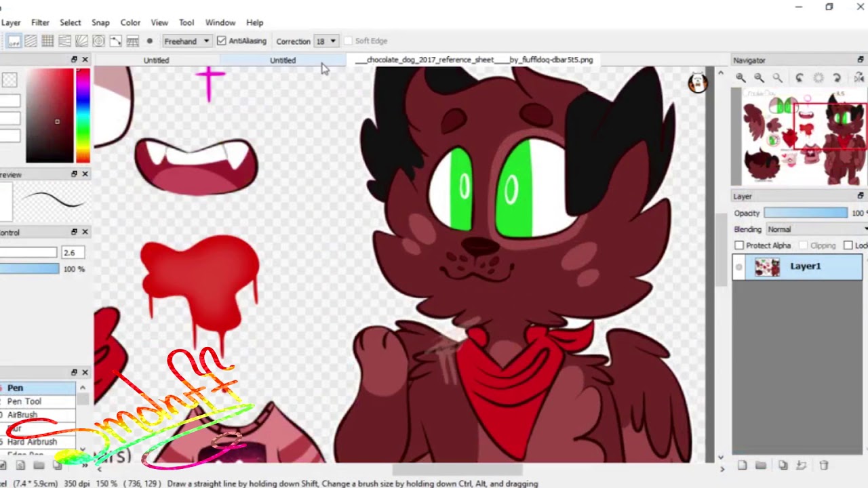Select Pen brush in list
The image size is (868, 488).
click(37, 388)
